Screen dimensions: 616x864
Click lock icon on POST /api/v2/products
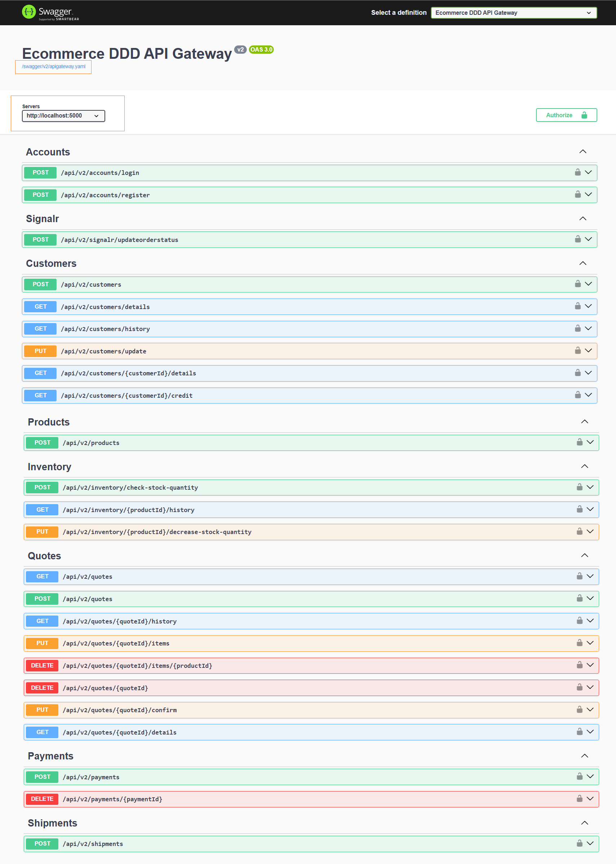(579, 442)
